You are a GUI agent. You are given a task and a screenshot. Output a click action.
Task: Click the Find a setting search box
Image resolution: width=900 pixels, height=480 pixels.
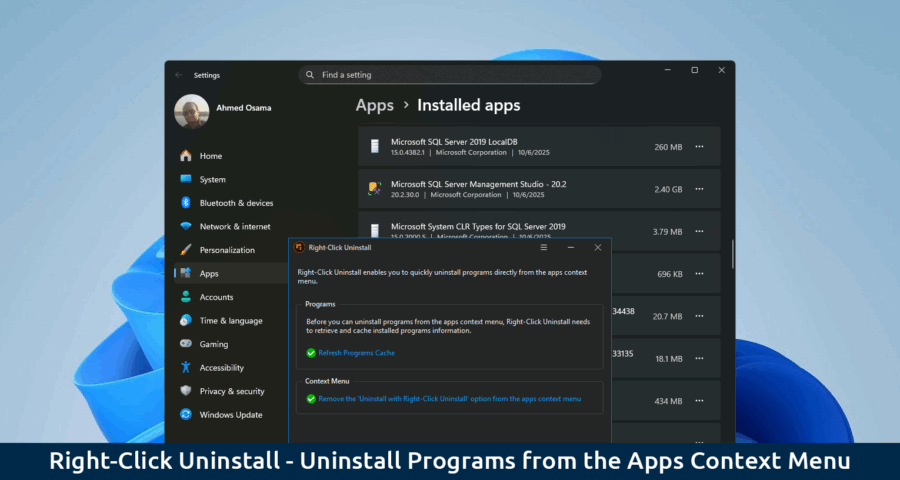(x=450, y=75)
